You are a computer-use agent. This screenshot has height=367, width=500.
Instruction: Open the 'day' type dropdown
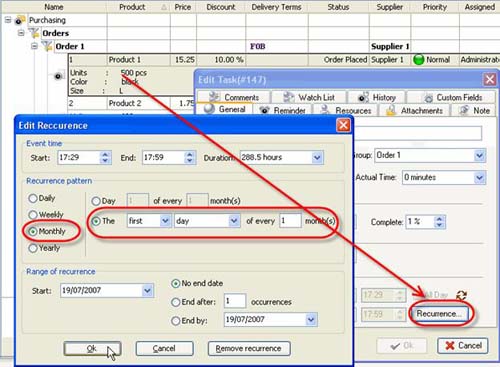click(x=234, y=221)
